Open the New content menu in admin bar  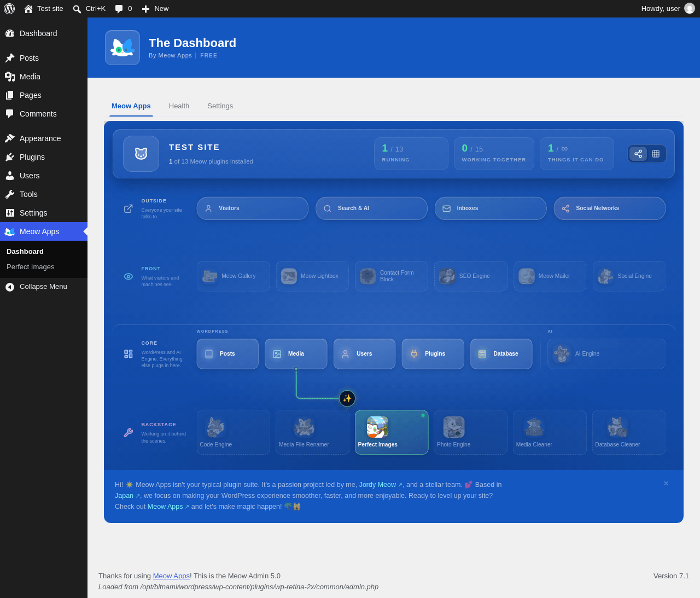click(155, 9)
